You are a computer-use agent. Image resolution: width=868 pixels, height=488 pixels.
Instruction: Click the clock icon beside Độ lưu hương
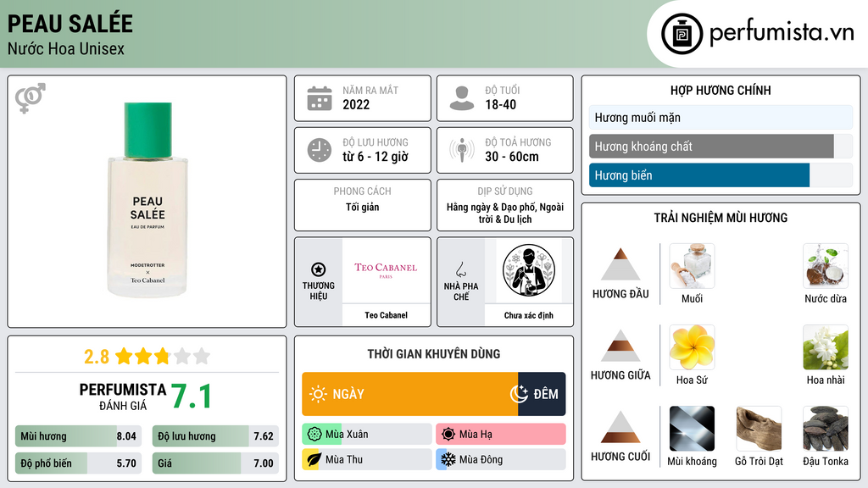click(320, 150)
